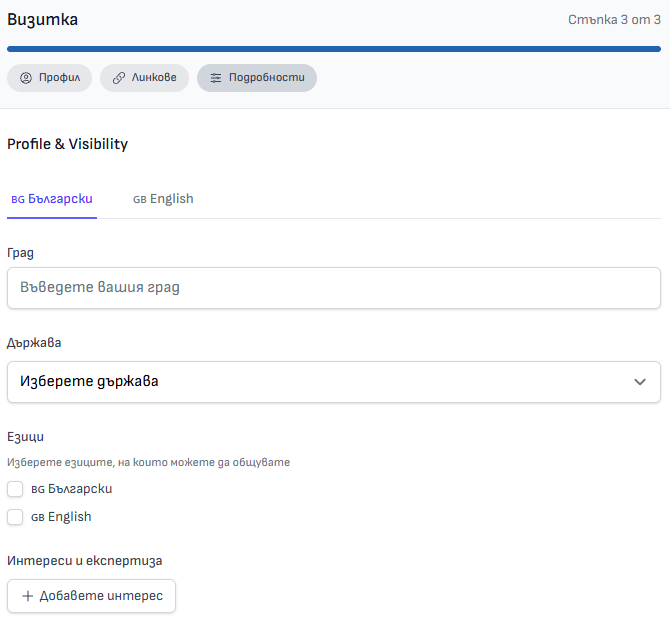Focus the Град city input field
This screenshot has width=670, height=621.
coord(334,288)
